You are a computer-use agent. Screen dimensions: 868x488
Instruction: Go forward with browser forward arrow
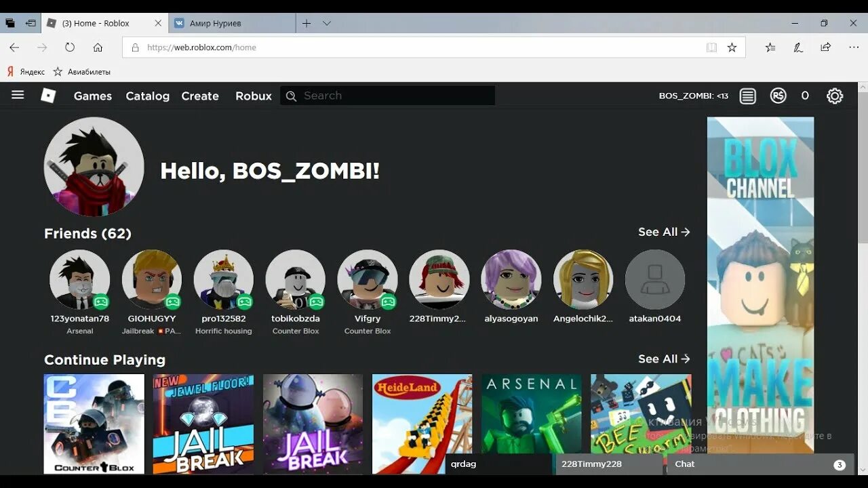pos(42,47)
